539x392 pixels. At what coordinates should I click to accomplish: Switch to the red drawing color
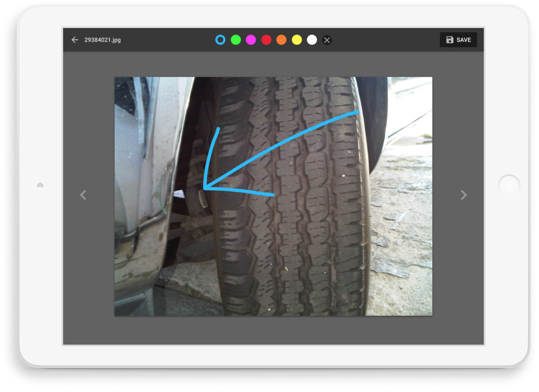pos(266,40)
